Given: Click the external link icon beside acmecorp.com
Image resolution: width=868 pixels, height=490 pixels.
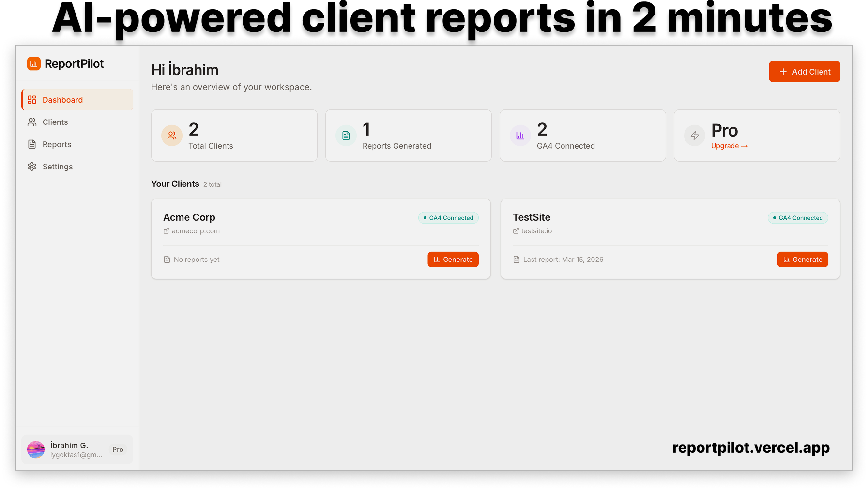Looking at the screenshot, I should [x=166, y=231].
